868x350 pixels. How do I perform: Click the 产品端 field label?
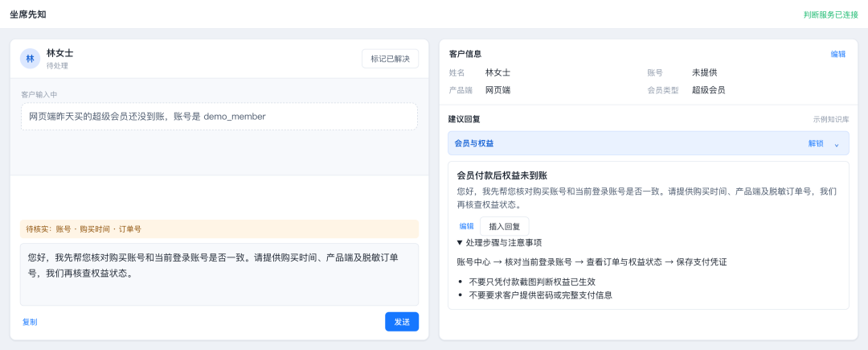460,90
